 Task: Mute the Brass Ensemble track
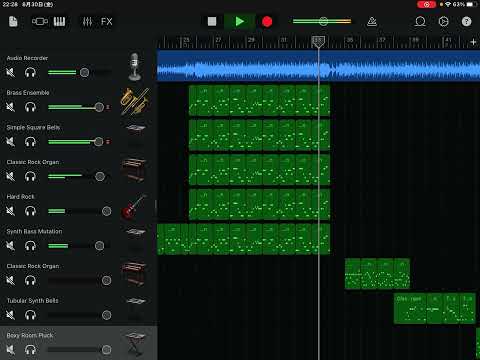(x=10, y=107)
